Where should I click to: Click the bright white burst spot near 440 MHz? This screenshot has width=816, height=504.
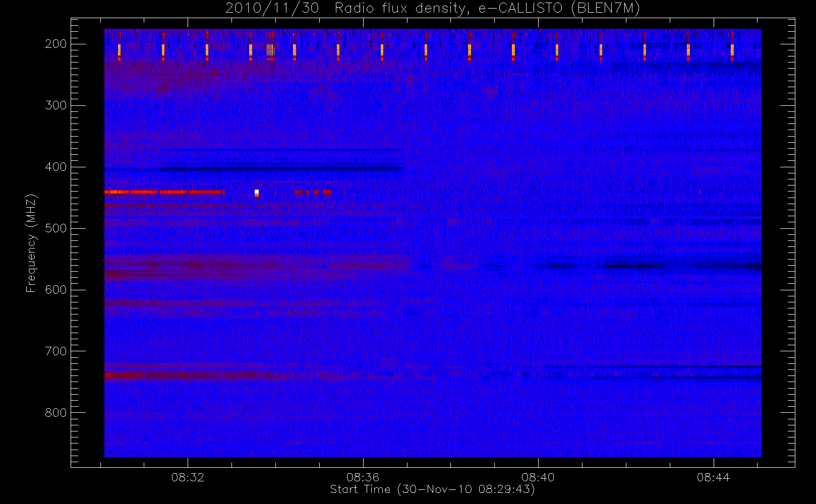click(257, 193)
